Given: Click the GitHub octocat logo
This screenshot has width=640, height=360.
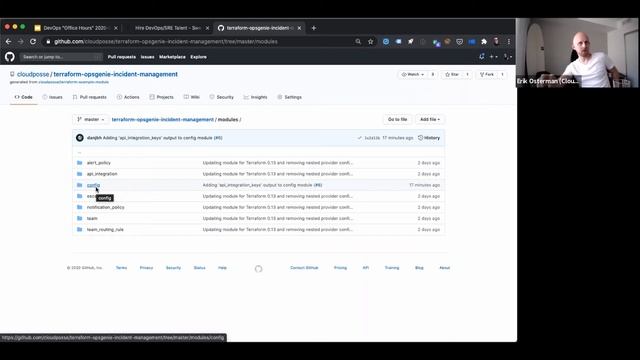Looking at the screenshot, I should [x=10, y=57].
